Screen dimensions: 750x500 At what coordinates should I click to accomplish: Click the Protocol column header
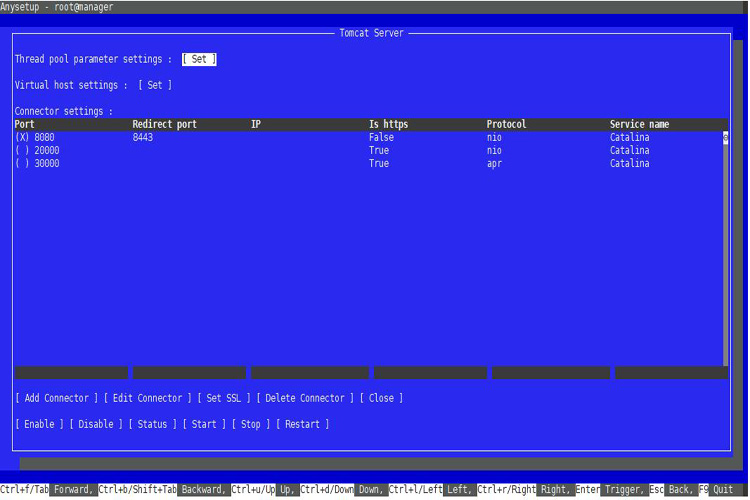(x=507, y=124)
